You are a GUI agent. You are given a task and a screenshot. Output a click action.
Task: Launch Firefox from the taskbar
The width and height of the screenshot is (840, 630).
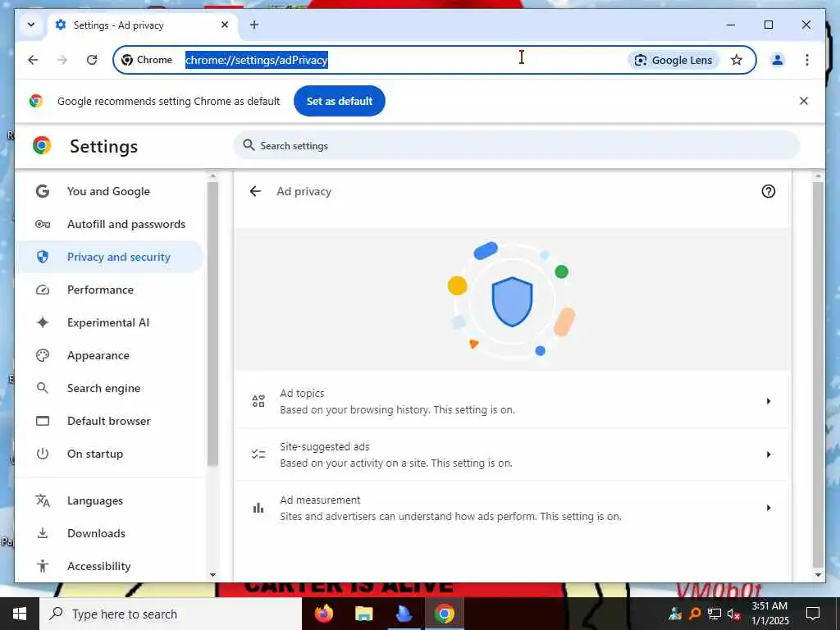(323, 614)
